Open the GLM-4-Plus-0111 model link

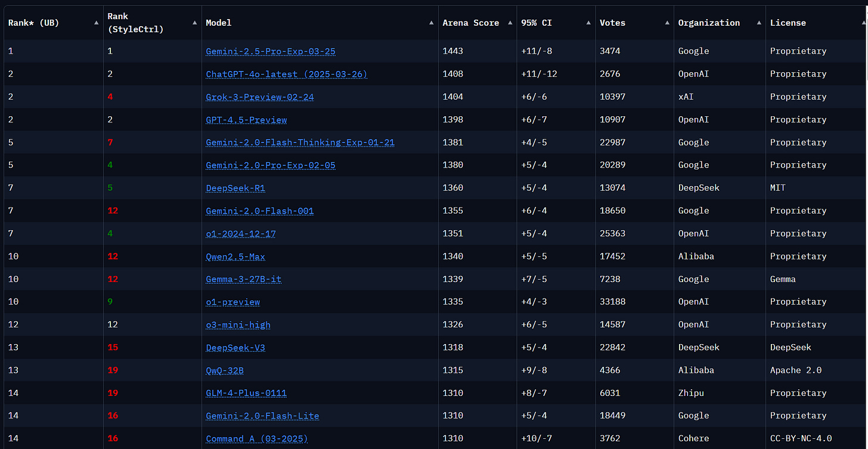(246, 393)
